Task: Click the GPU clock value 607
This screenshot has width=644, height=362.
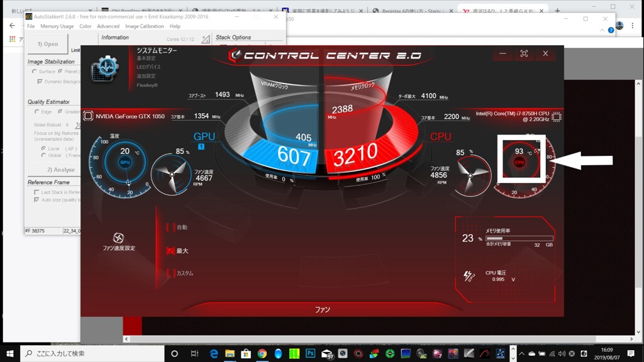Action: [x=294, y=156]
